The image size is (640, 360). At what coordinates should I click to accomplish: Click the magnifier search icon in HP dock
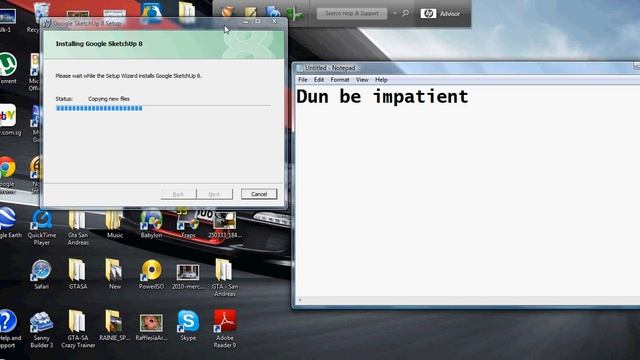point(405,13)
